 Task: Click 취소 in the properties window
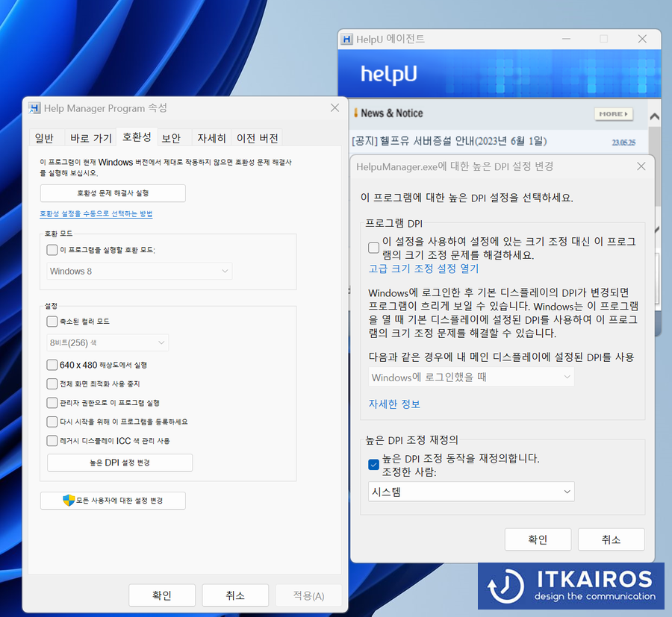click(235, 595)
